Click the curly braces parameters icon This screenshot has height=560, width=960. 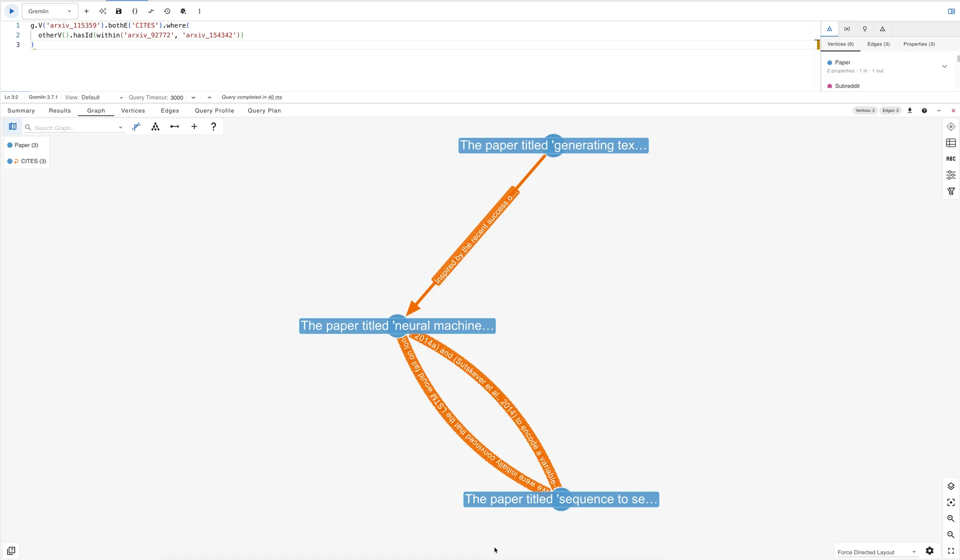click(134, 11)
